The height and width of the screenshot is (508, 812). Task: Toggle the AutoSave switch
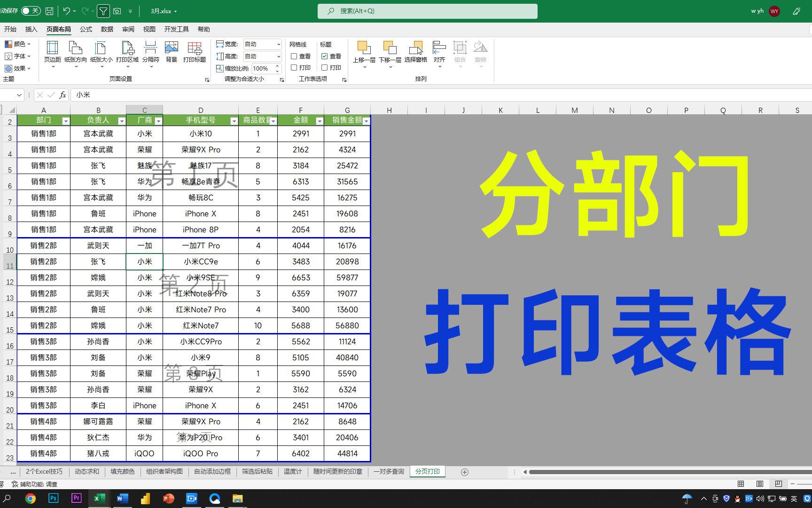[x=31, y=11]
